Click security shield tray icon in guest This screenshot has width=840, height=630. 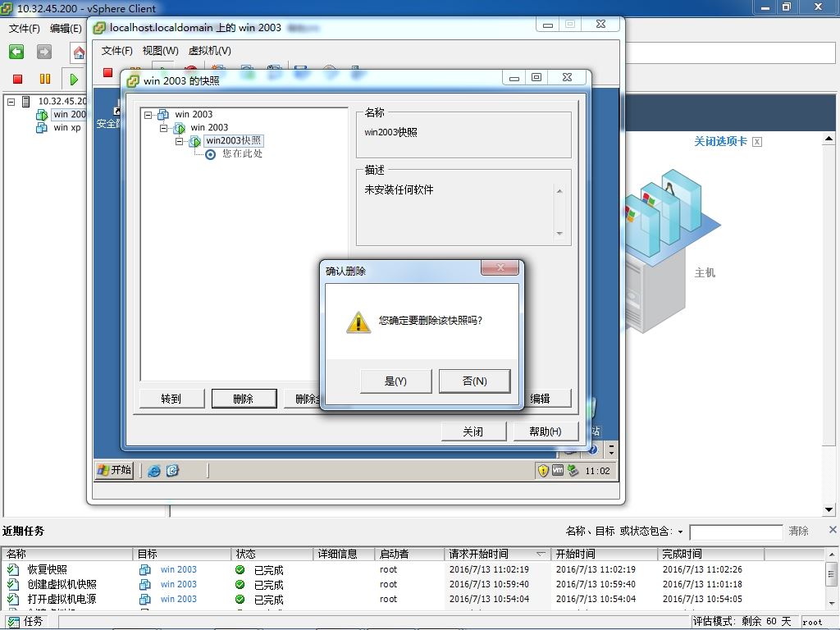pyautogui.click(x=543, y=470)
